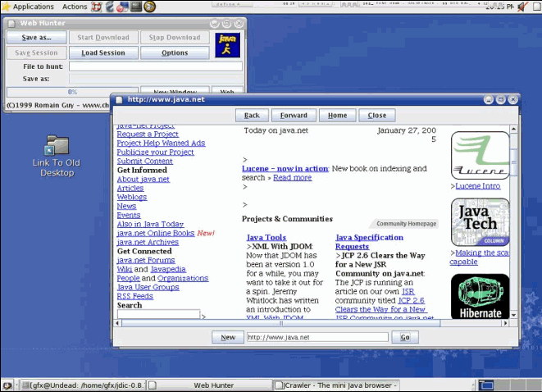Image resolution: width=542 pixels, height=392 pixels.
Task: Select the first workspace in workspace switcher
Action: coord(486,385)
